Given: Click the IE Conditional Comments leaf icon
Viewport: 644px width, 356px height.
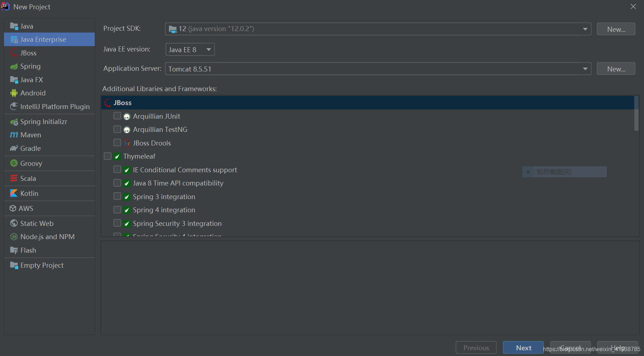Looking at the screenshot, I should [127, 170].
